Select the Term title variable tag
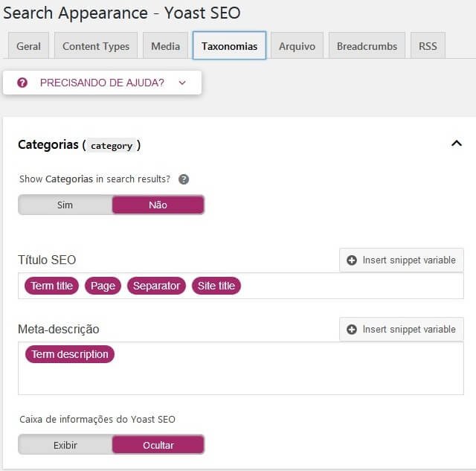The image size is (476, 471). (51, 286)
